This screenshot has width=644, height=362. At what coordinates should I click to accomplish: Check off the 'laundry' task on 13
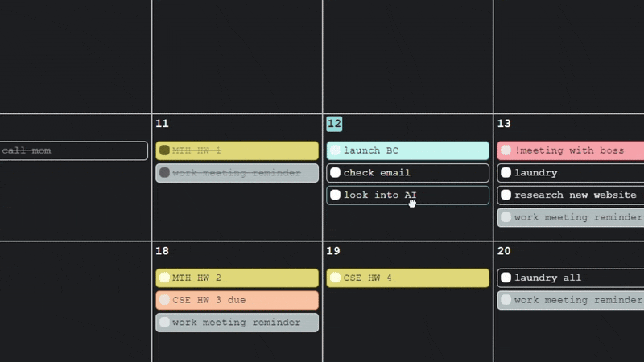[506, 173]
